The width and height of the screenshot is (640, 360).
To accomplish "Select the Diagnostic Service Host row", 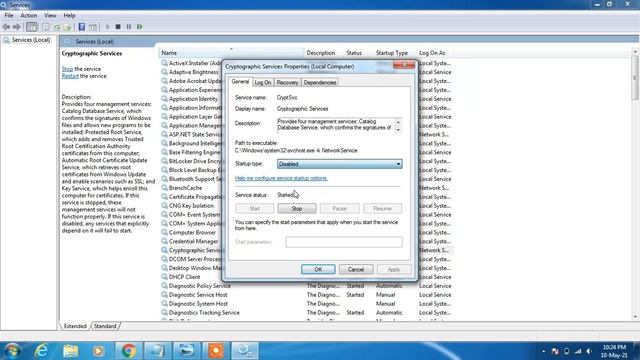I will (306, 295).
